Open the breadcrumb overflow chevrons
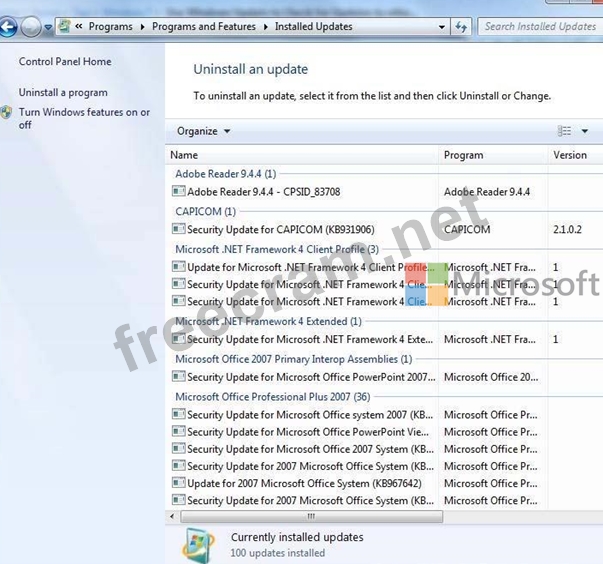Image resolution: width=603 pixels, height=564 pixels. pyautogui.click(x=79, y=26)
